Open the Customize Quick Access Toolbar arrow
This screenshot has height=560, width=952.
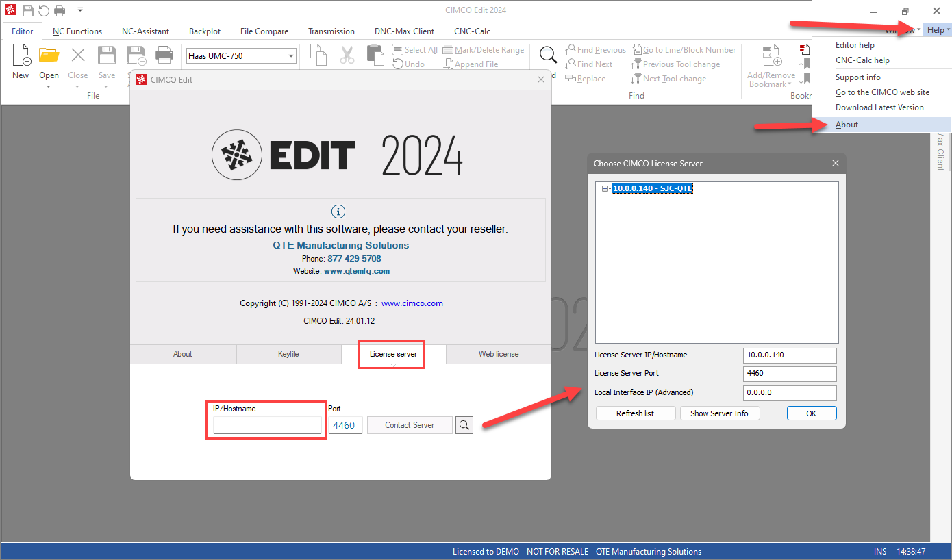(80, 10)
